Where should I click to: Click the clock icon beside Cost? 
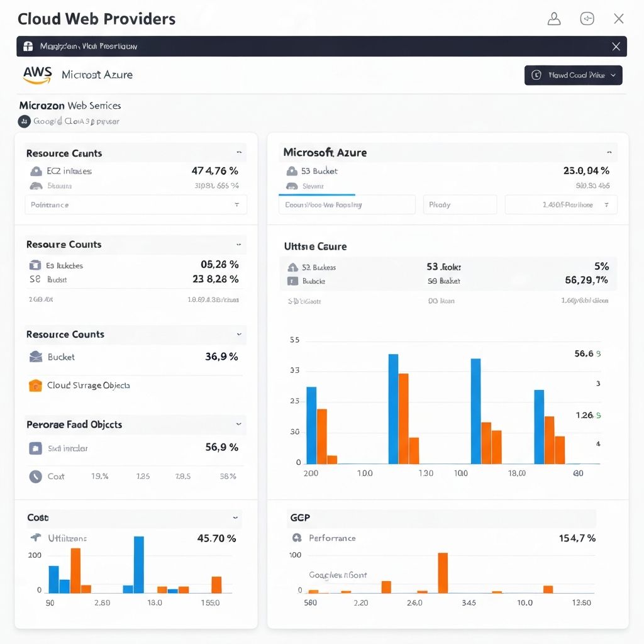coord(35,477)
